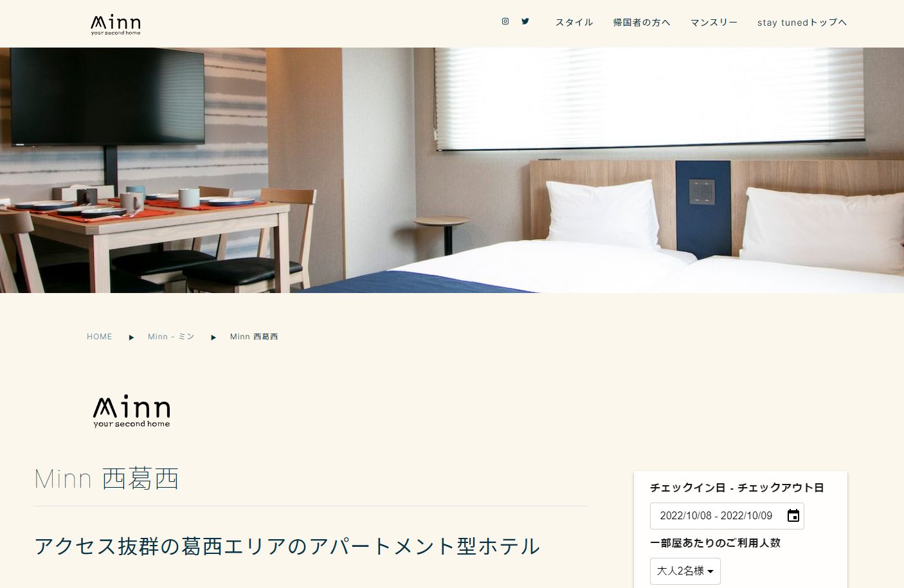
Task: Open マンスリー menu item
Action: (x=714, y=22)
